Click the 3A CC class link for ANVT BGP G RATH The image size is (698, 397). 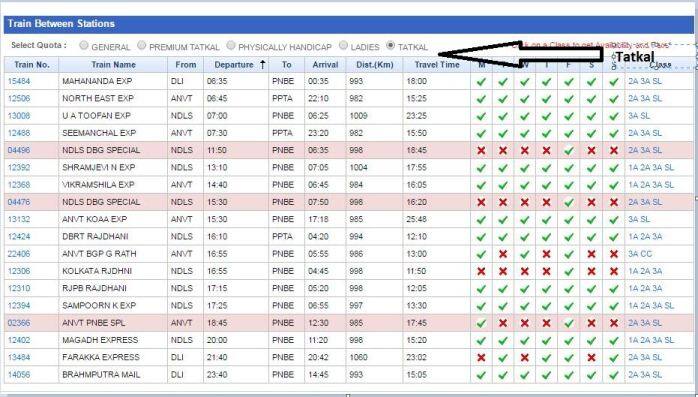[640, 254]
